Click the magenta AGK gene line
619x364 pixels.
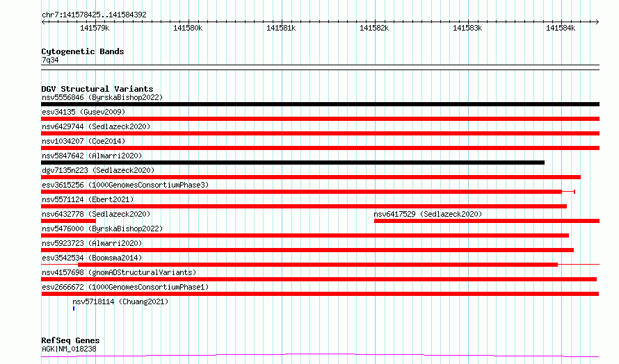[x=320, y=356]
